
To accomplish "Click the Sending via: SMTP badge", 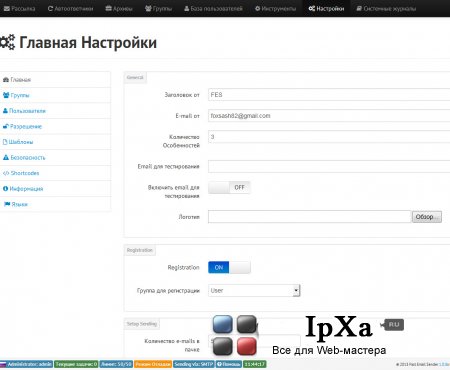I will pyautogui.click(x=193, y=364).
